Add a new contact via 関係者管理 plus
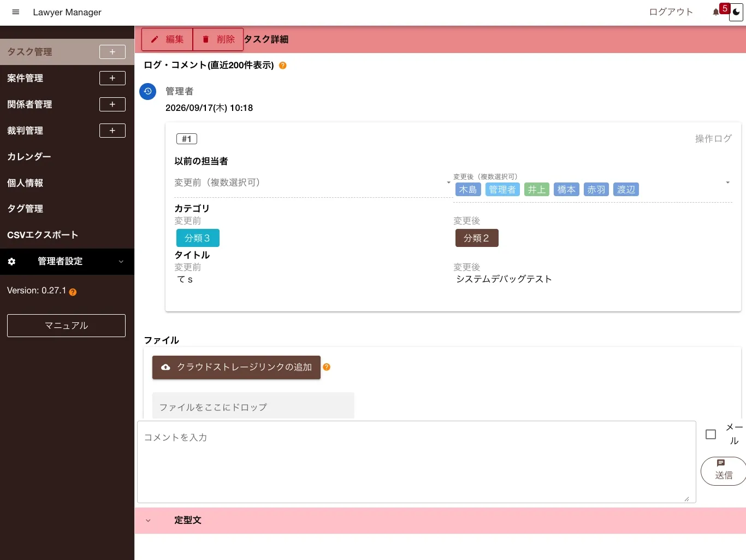Image resolution: width=746 pixels, height=560 pixels. (113, 104)
